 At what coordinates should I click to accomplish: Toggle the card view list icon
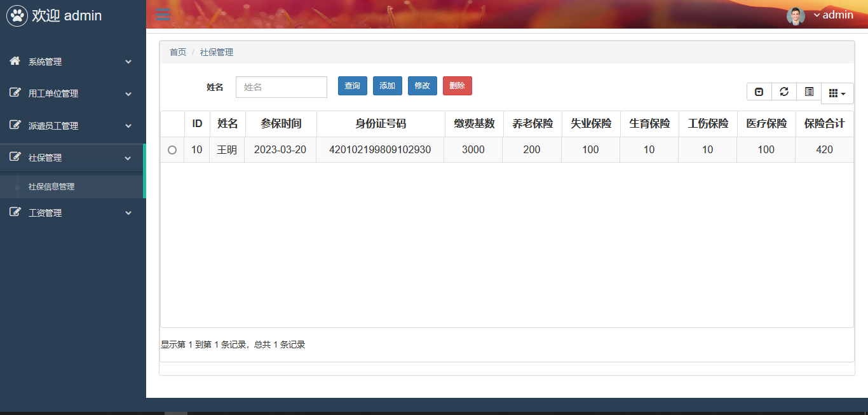tap(809, 92)
